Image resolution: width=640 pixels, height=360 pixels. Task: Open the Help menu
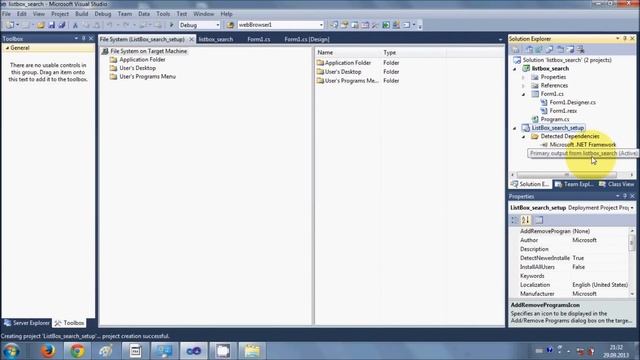pyautogui.click(x=227, y=14)
